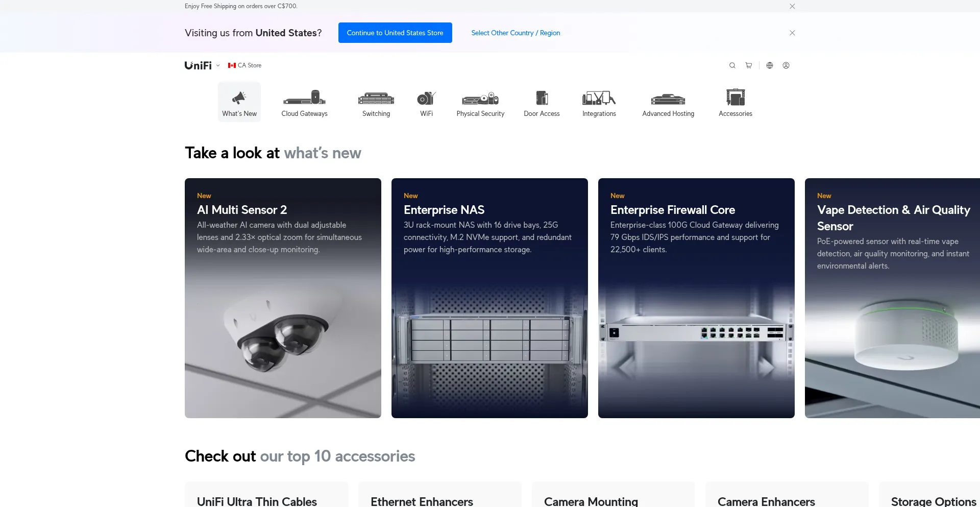Image resolution: width=980 pixels, height=507 pixels.
Task: Open Vape Detection & Air Quality Sensor title
Action: 894,218
